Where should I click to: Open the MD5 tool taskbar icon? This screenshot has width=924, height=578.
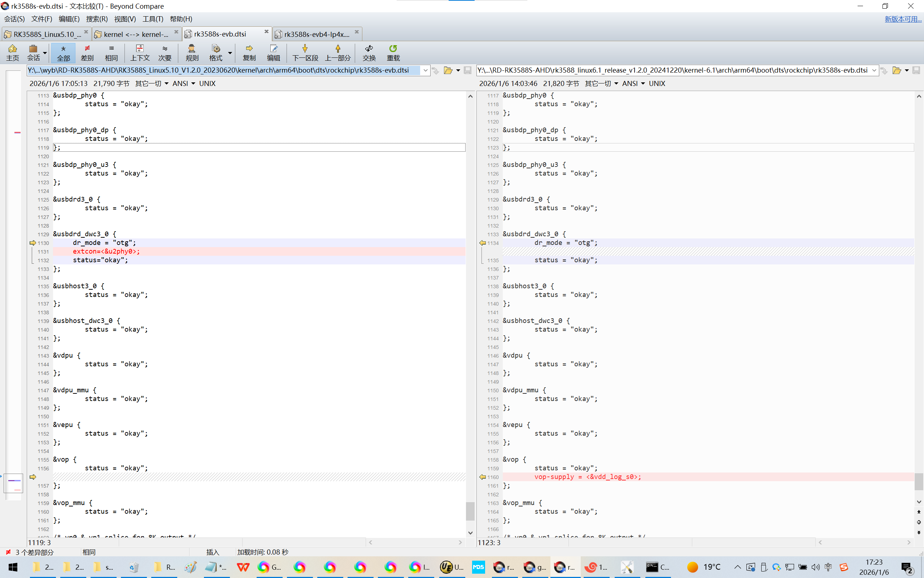[x=478, y=567]
